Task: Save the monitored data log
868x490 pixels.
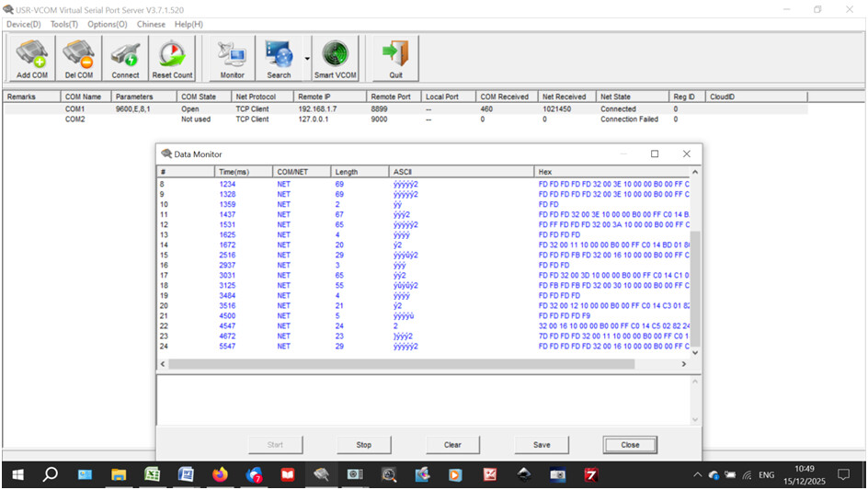Action: (542, 445)
